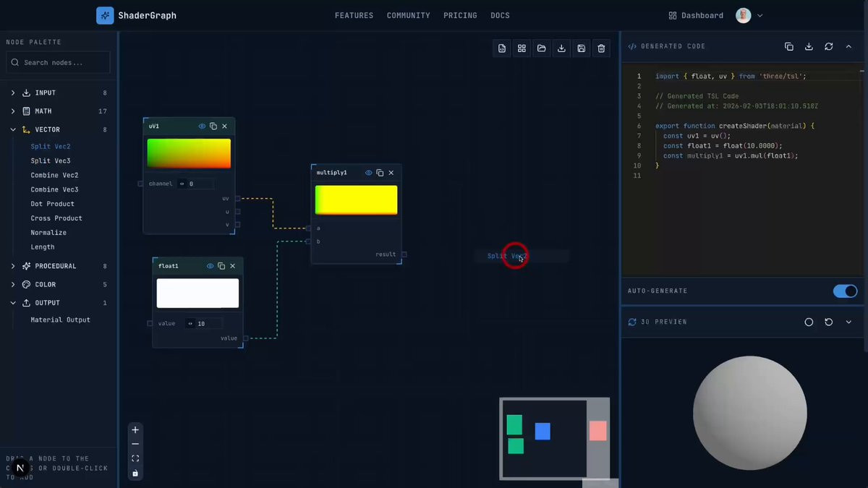Turn off the Auto-Generate switch
The width and height of the screenshot is (868, 488).
click(x=844, y=291)
